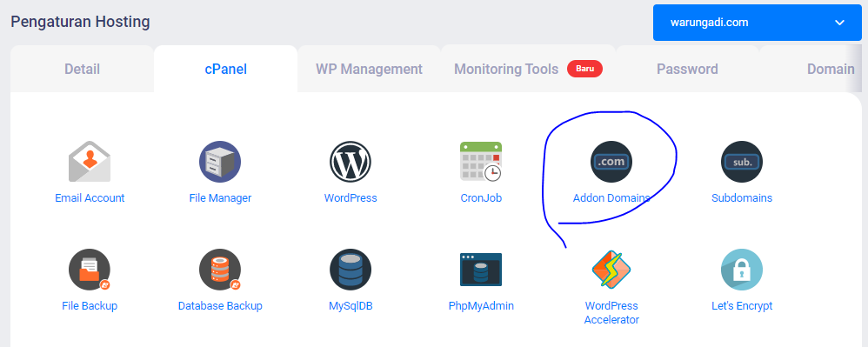Screen dimensions: 868x347
Task: Open File Backup folder icon
Action: click(90, 270)
